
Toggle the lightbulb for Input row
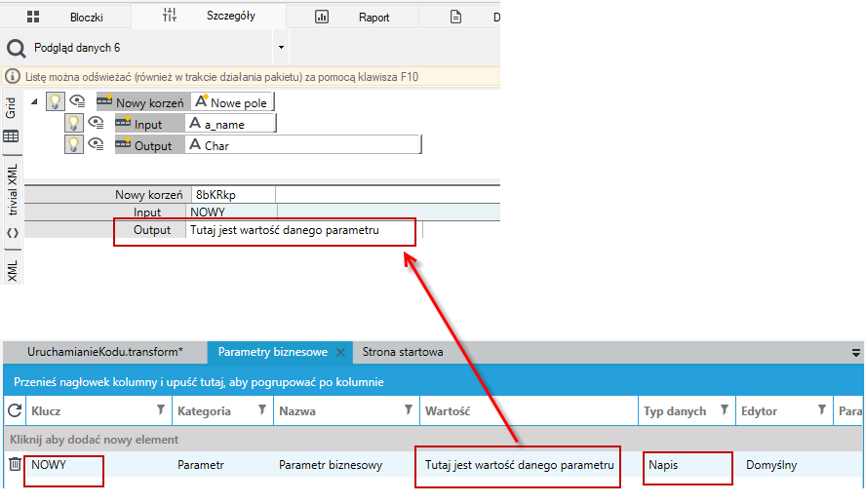coord(73,123)
